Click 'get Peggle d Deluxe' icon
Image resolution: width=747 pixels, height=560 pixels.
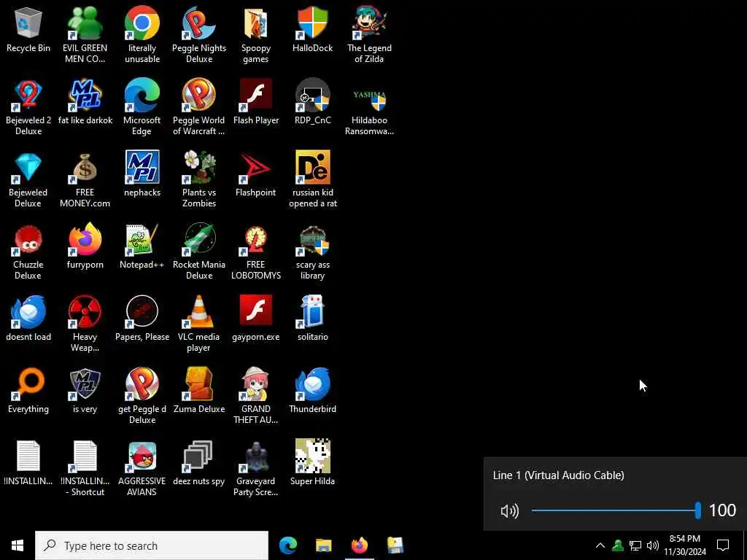coord(142,397)
